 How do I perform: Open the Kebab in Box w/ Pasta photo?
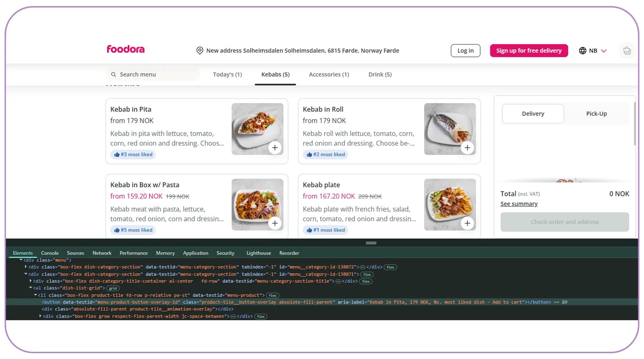[x=257, y=205]
